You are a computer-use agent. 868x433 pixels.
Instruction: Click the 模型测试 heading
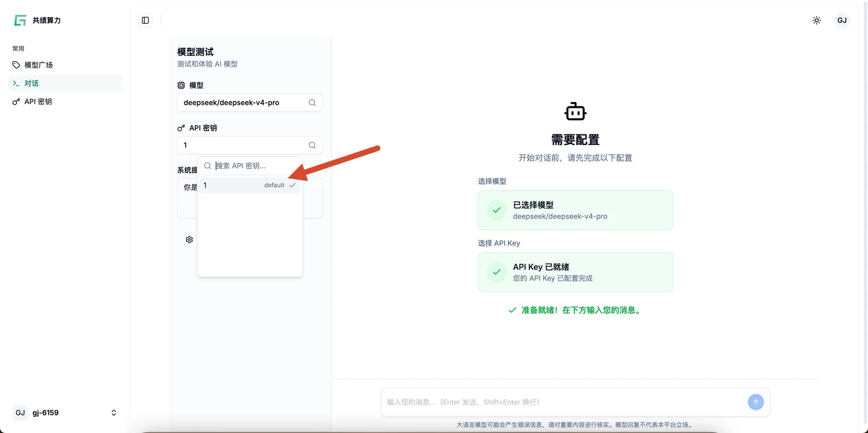(x=195, y=52)
